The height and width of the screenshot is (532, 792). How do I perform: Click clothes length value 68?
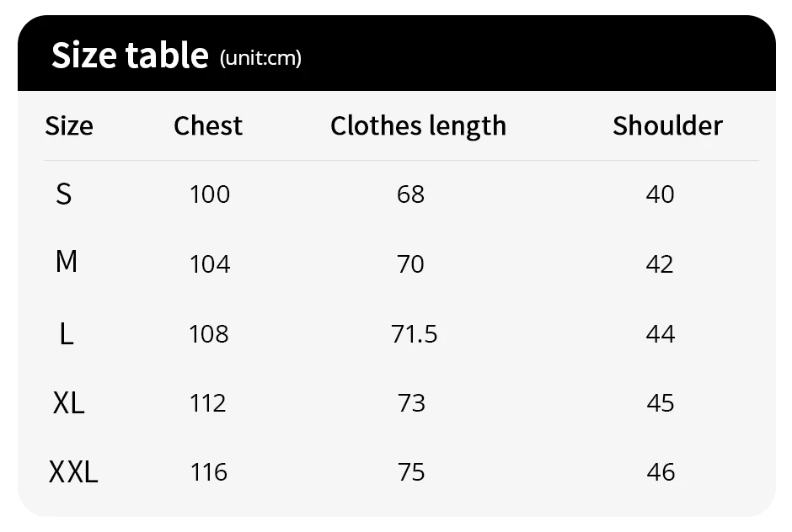(410, 194)
